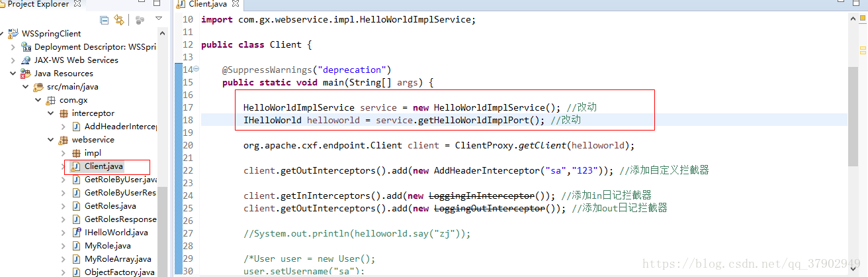Screen dimensions: 868x277
Task: Select Client.java in the Project Explorer tree
Action: tap(104, 166)
